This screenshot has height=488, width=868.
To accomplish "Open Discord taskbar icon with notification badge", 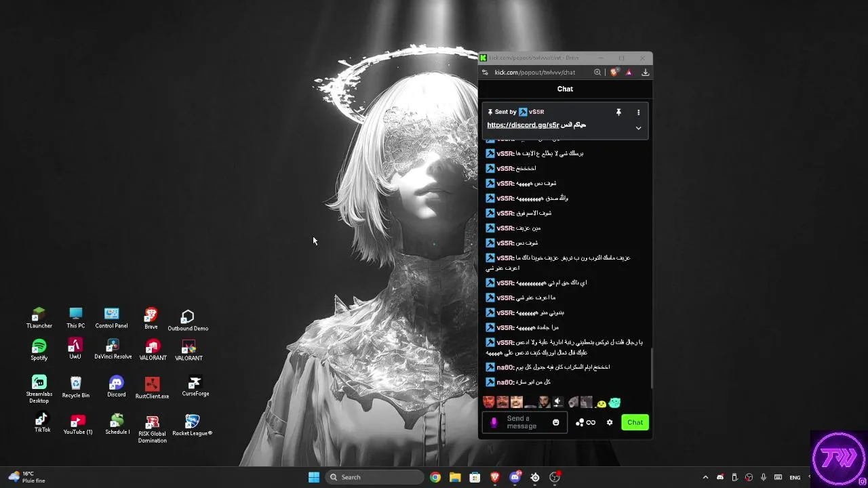I will click(515, 477).
